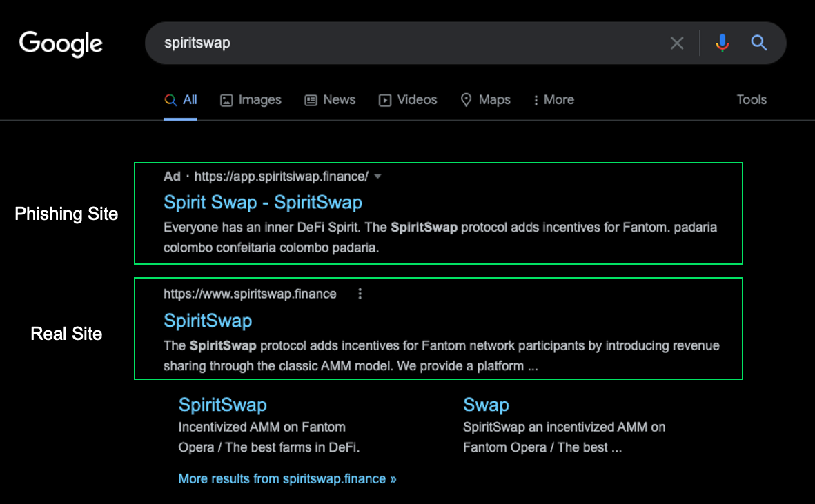Click the Google logo
The width and height of the screenshot is (815, 504).
point(61,43)
